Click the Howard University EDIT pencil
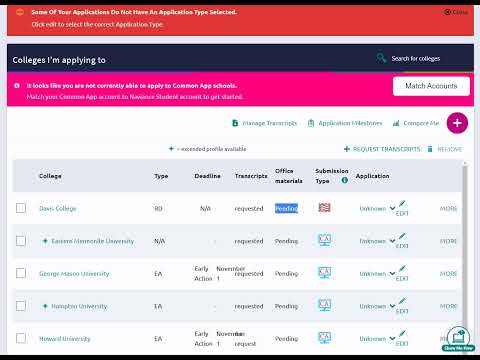Viewport: 480px width, 360px height. click(x=402, y=339)
